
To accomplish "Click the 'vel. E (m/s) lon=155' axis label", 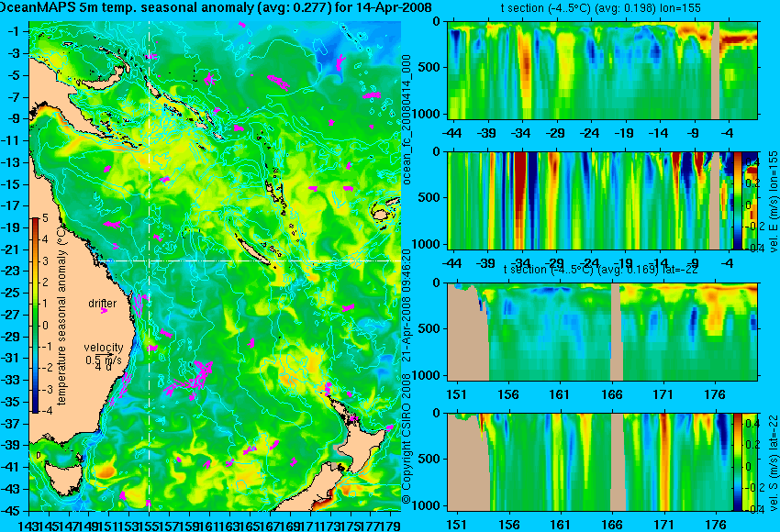I will click(x=773, y=202).
